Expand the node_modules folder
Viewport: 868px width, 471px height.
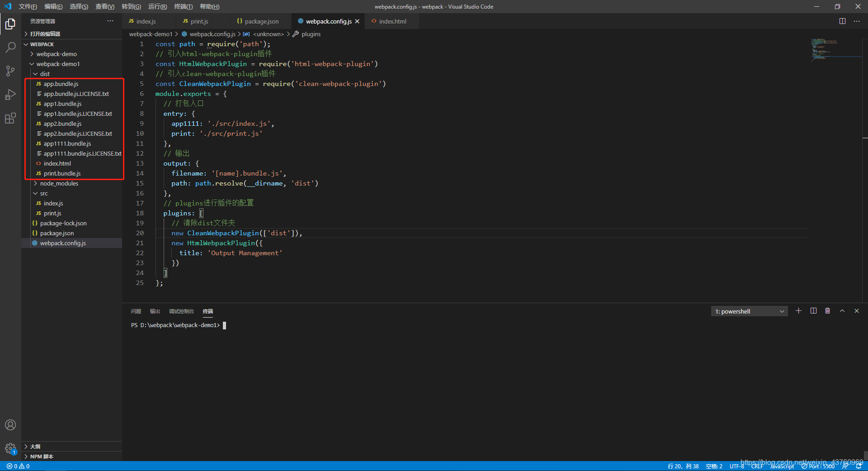[x=59, y=183]
